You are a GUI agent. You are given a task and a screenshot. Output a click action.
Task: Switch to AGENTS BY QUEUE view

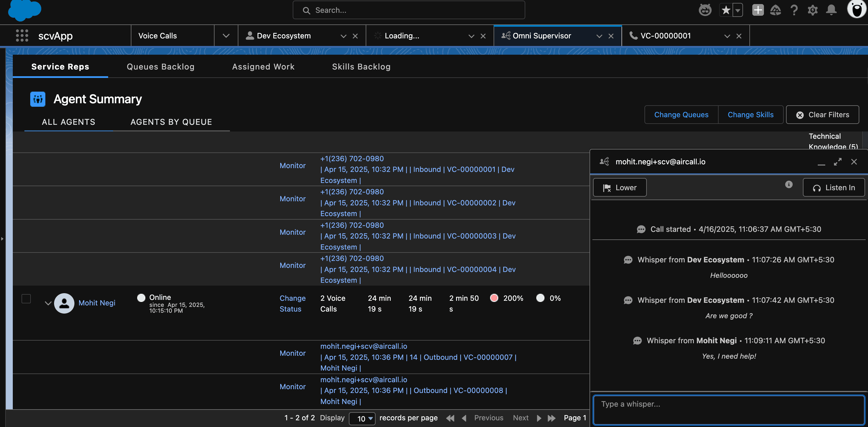click(x=171, y=122)
